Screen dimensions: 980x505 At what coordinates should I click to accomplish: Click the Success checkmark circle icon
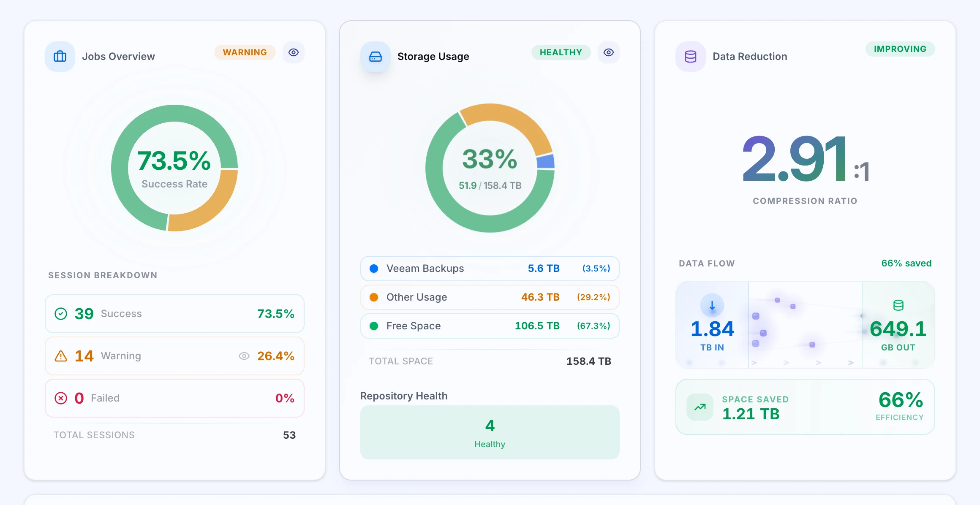[x=61, y=314]
